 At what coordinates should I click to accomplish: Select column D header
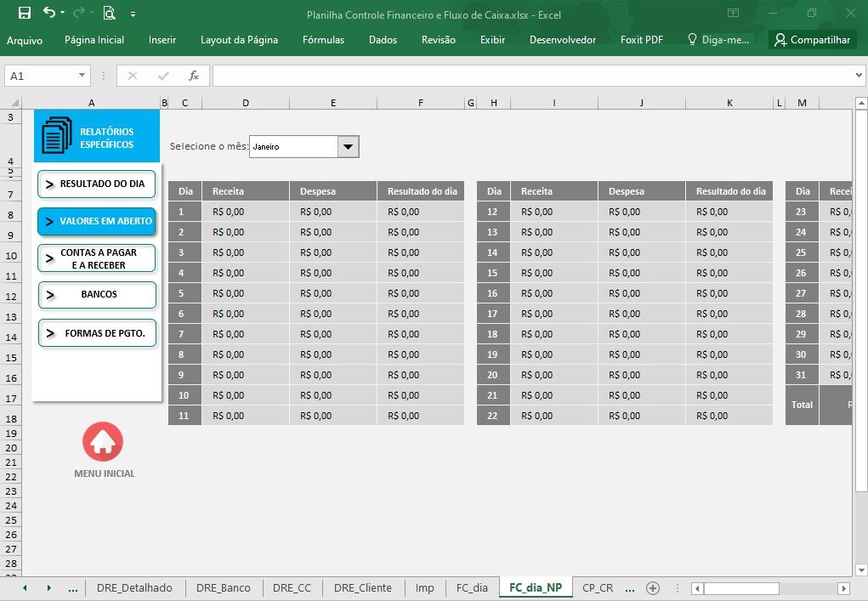coord(246,102)
